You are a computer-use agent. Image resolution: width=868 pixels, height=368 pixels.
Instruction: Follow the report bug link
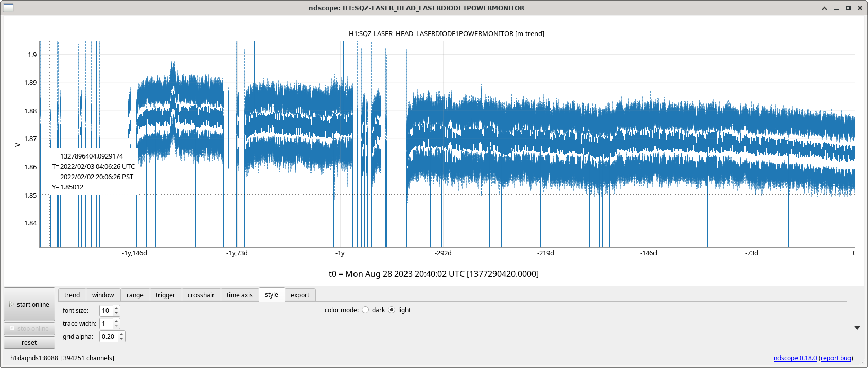[x=836, y=358]
